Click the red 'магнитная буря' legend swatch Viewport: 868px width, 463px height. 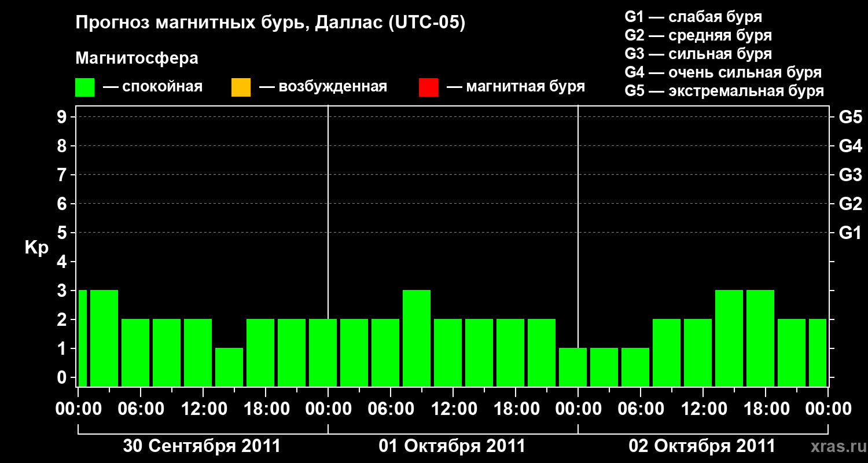pos(428,87)
